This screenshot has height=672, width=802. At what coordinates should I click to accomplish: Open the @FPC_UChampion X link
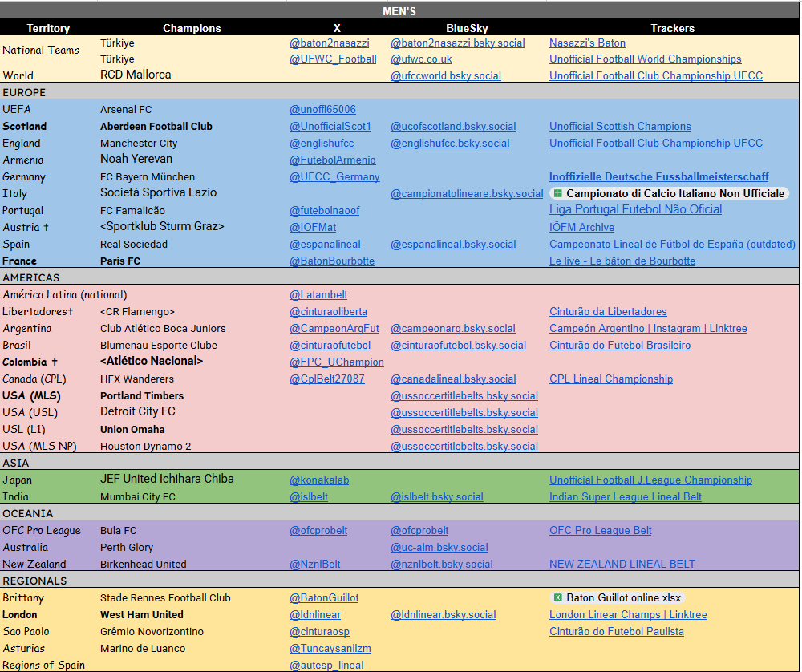pos(337,362)
